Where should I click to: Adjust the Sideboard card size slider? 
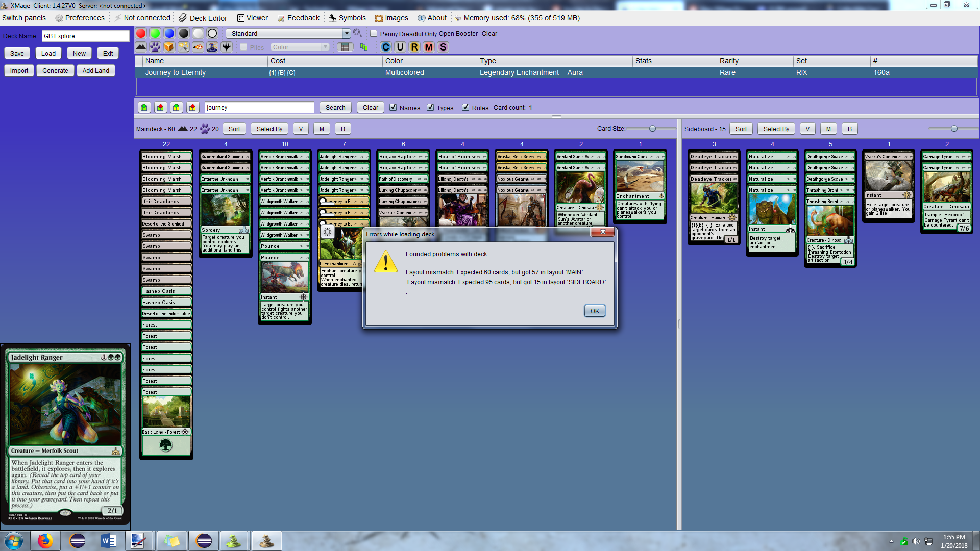click(x=953, y=129)
